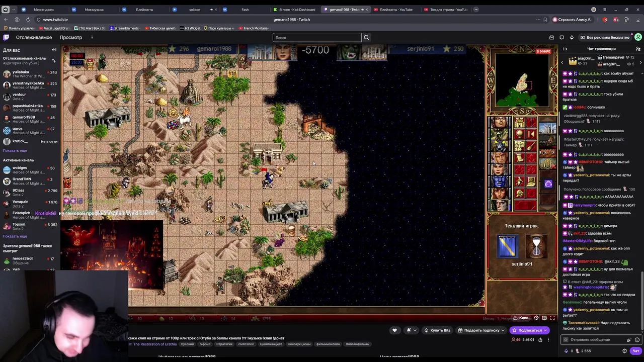The width and height of the screenshot is (644, 362).
Task: Select the first hero portrait in the game
Action: tap(500, 123)
